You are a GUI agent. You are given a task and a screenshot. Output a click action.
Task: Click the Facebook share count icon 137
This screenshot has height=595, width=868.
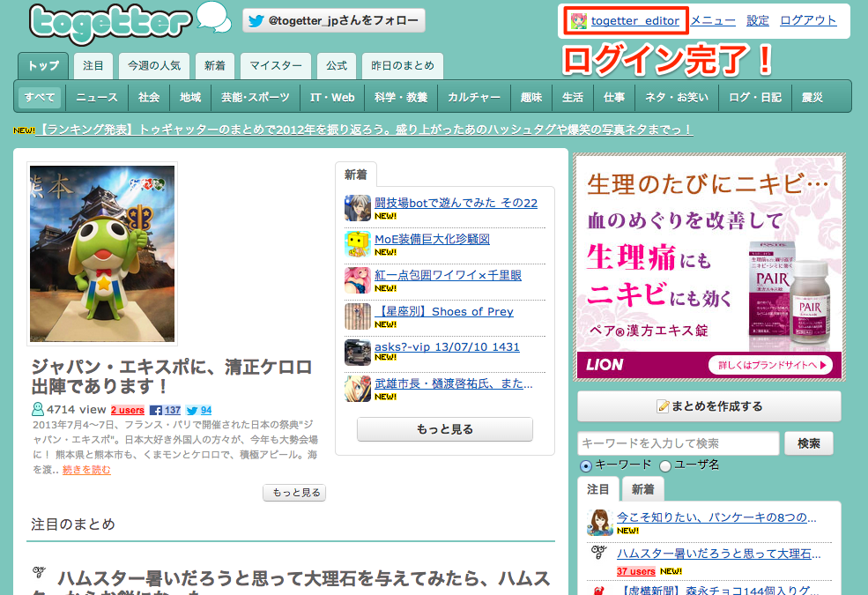[156, 410]
